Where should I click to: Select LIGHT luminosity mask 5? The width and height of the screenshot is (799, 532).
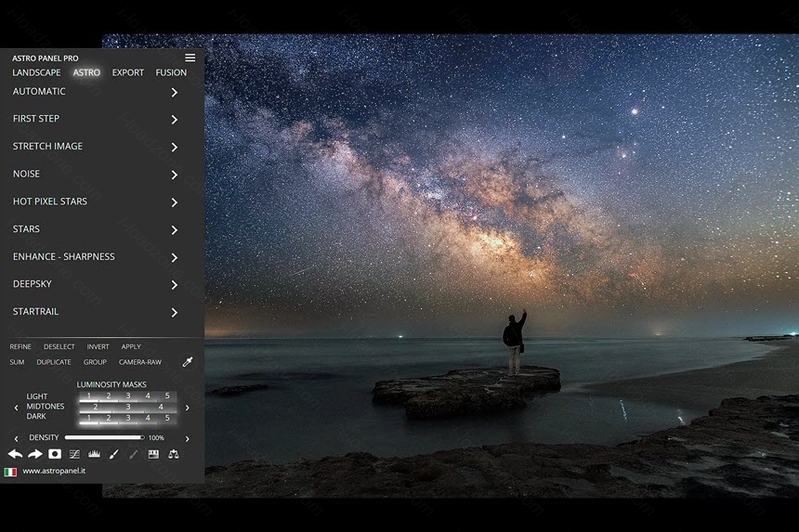167,396
